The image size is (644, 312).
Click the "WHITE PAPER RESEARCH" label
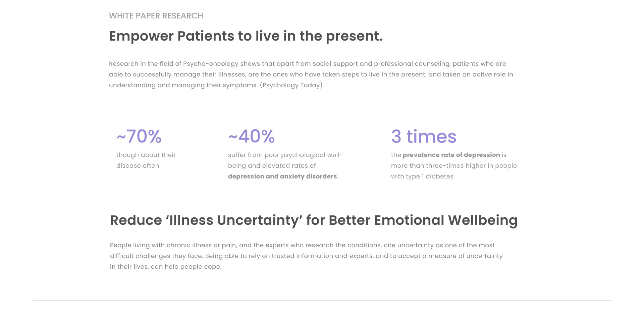(x=156, y=16)
